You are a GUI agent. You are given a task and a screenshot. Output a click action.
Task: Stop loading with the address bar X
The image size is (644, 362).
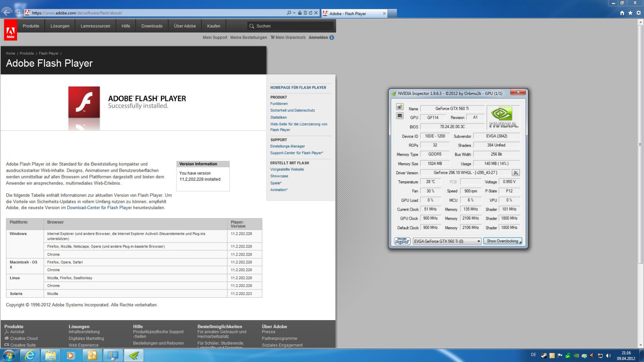(316, 13)
